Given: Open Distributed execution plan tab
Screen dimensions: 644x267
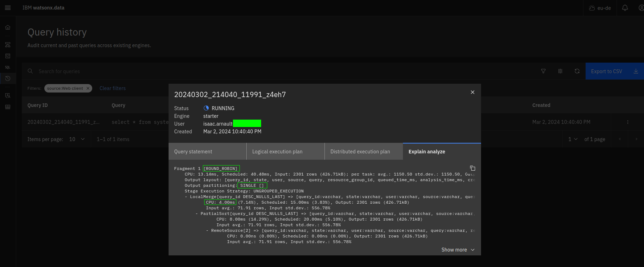Looking at the screenshot, I should coord(364,152).
